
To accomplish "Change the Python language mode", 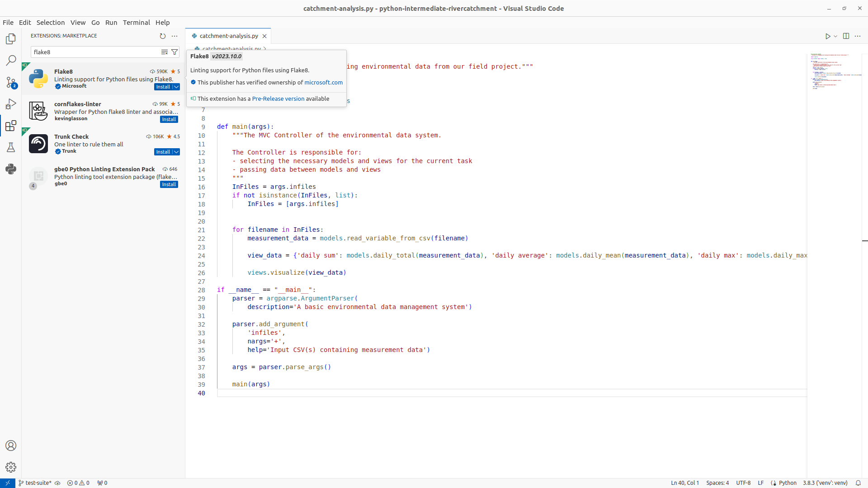I will tap(788, 483).
